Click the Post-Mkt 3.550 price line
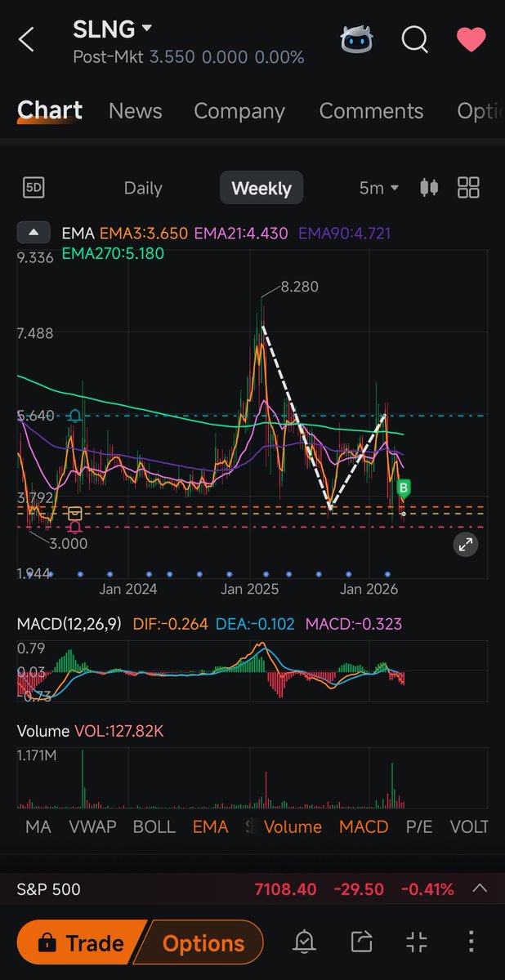 point(189,57)
